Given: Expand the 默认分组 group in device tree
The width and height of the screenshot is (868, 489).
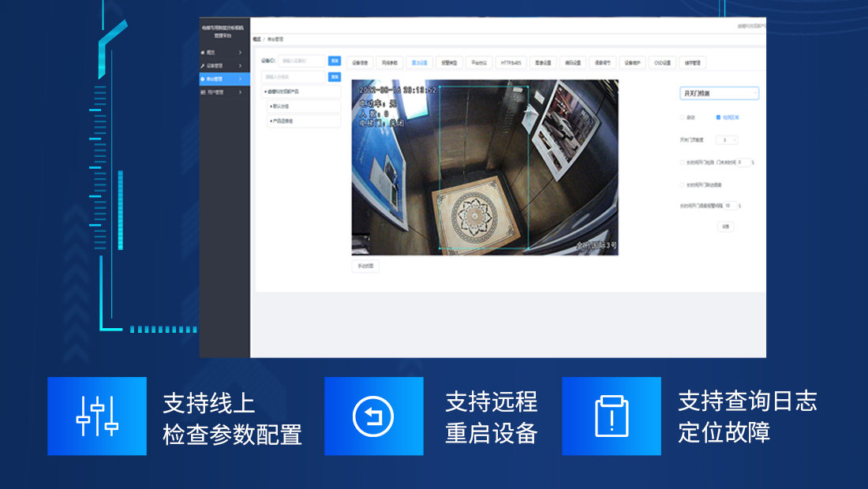Looking at the screenshot, I should click(272, 106).
